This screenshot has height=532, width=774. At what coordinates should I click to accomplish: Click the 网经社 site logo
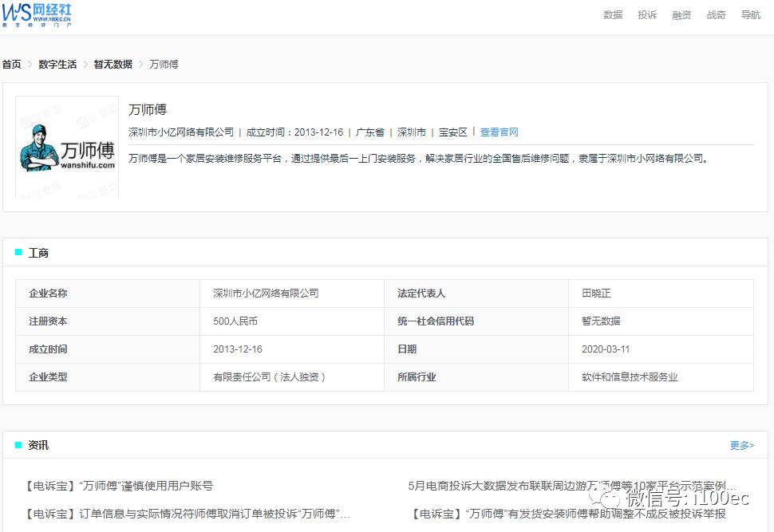point(36,16)
